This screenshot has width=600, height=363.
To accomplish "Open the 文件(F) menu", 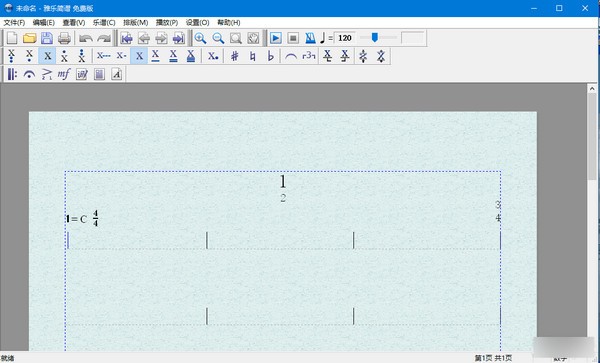I will (x=14, y=23).
